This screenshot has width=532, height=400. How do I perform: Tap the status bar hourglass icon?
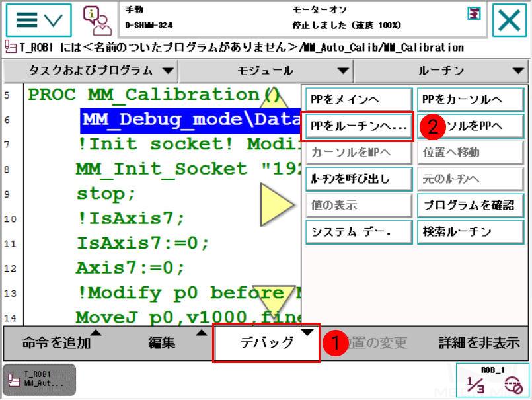click(474, 14)
